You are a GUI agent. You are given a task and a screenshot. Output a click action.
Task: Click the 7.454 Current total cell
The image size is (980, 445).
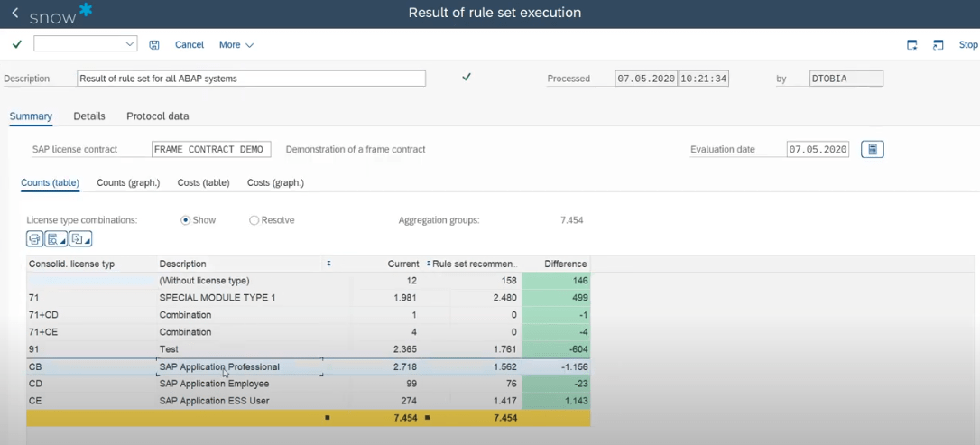pos(387,418)
